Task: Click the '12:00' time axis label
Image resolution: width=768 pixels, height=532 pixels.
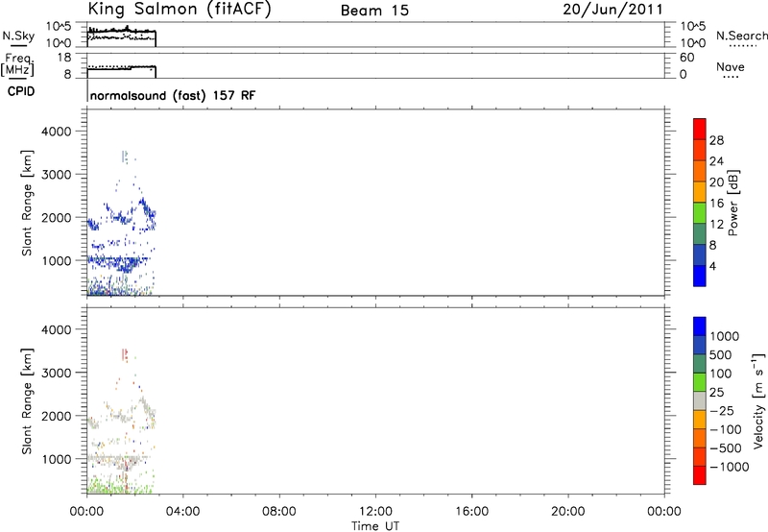Action: (x=375, y=512)
